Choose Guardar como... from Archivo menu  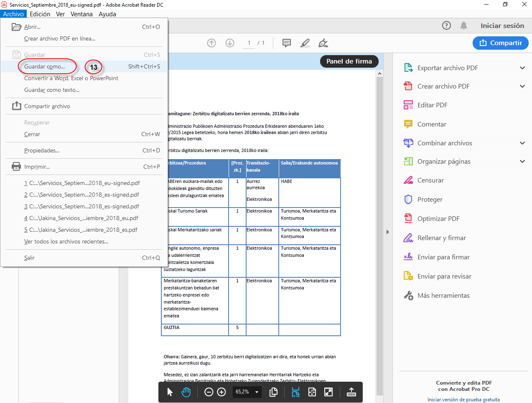[x=44, y=66]
